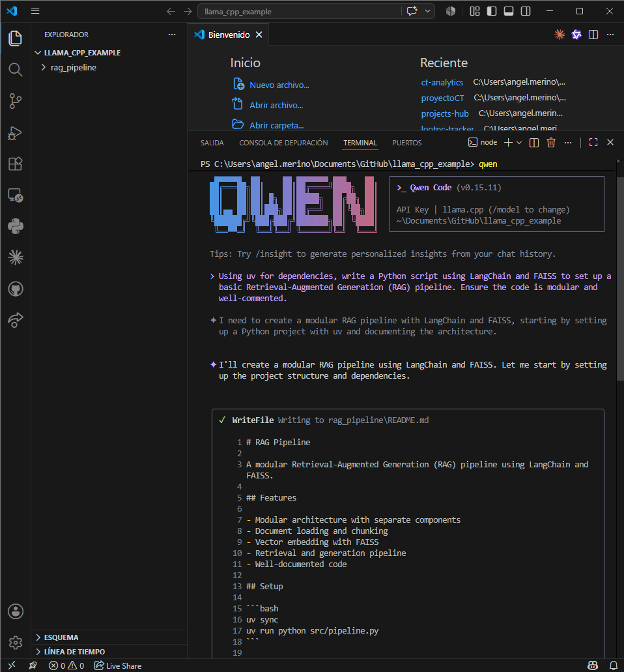Open the Manage settings gear
This screenshot has height=672, width=624.
16,643
